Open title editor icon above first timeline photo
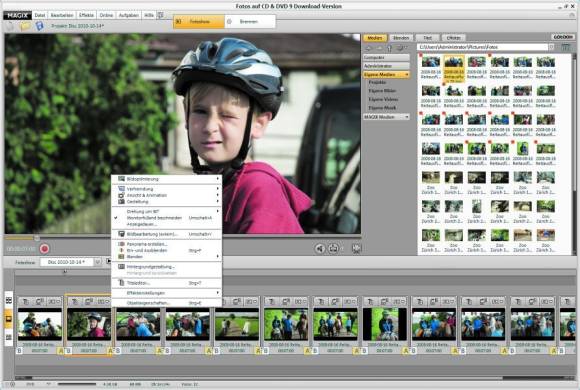 [x=25, y=302]
